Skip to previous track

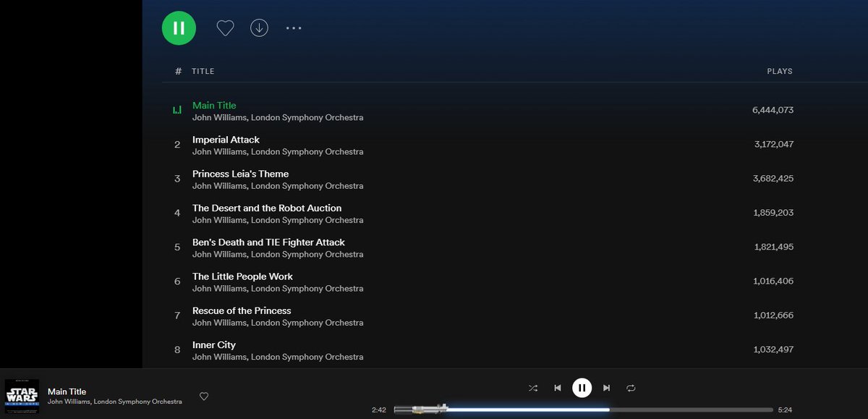558,388
